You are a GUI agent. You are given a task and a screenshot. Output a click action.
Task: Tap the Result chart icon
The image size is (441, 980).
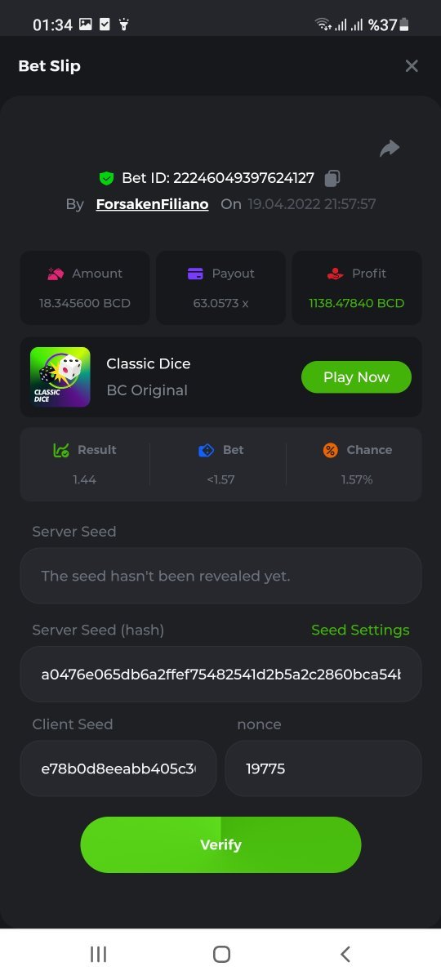60,450
